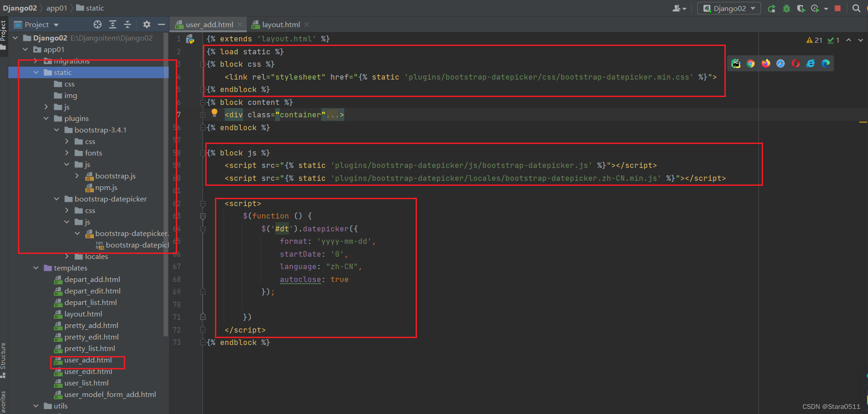Click the project tree vertical scrollbar
This screenshot has height=414, width=868.
pyautogui.click(x=166, y=184)
